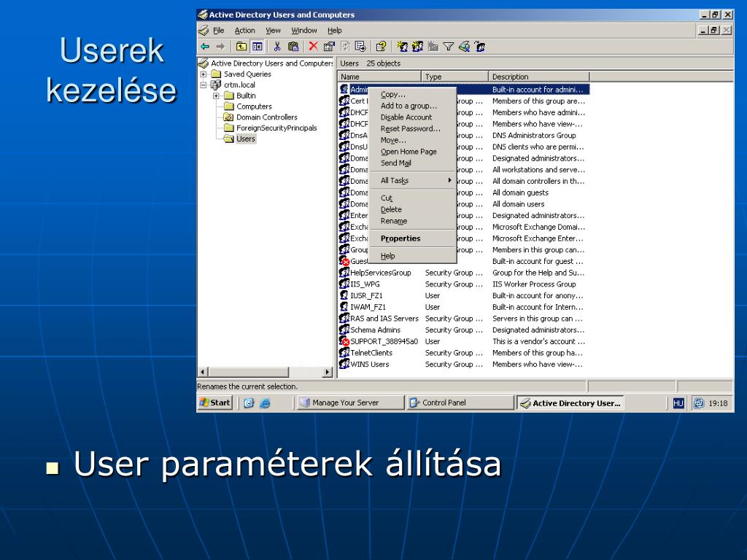Screen dimensions: 747x560
Task: Click the HU language indicator in tray
Action: [x=678, y=403]
